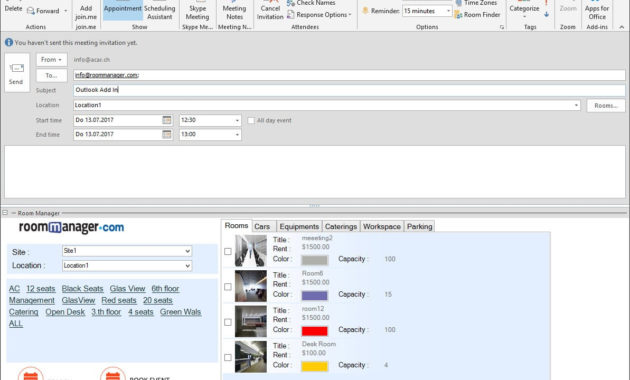Expand the Forward dropdown arrow
The width and height of the screenshot is (630, 380).
point(65,11)
